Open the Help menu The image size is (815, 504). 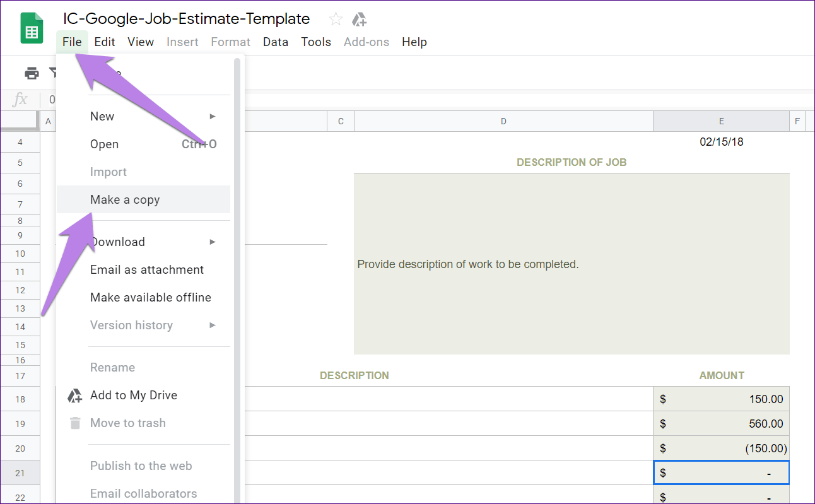pos(414,42)
